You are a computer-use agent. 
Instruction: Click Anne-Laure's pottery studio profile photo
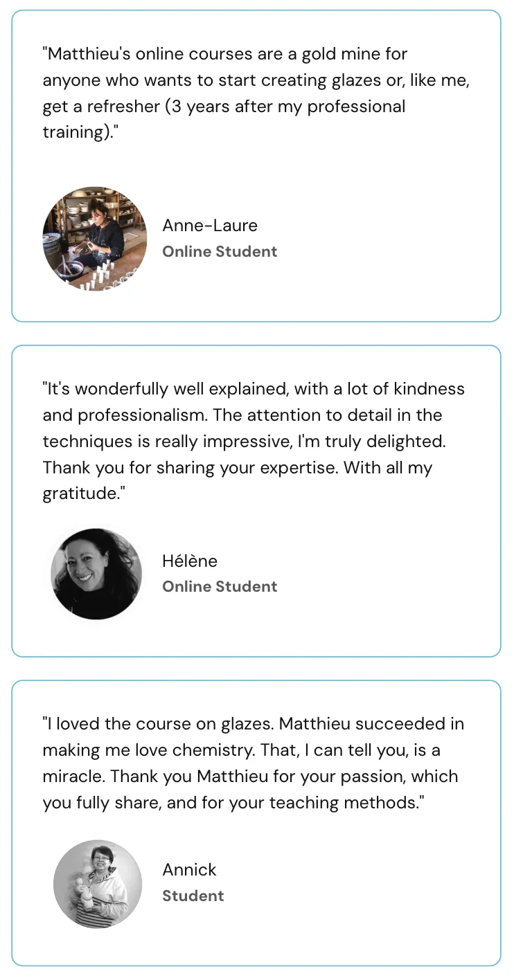click(x=95, y=238)
